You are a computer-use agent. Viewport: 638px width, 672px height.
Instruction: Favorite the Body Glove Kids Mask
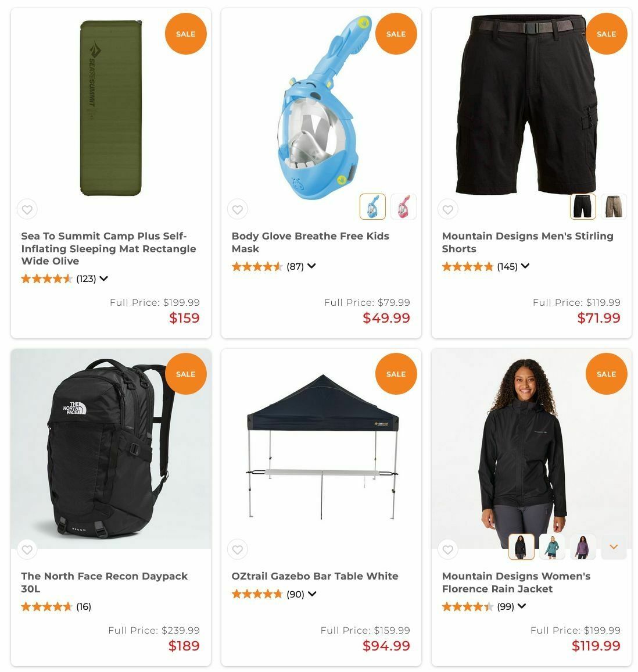(238, 210)
